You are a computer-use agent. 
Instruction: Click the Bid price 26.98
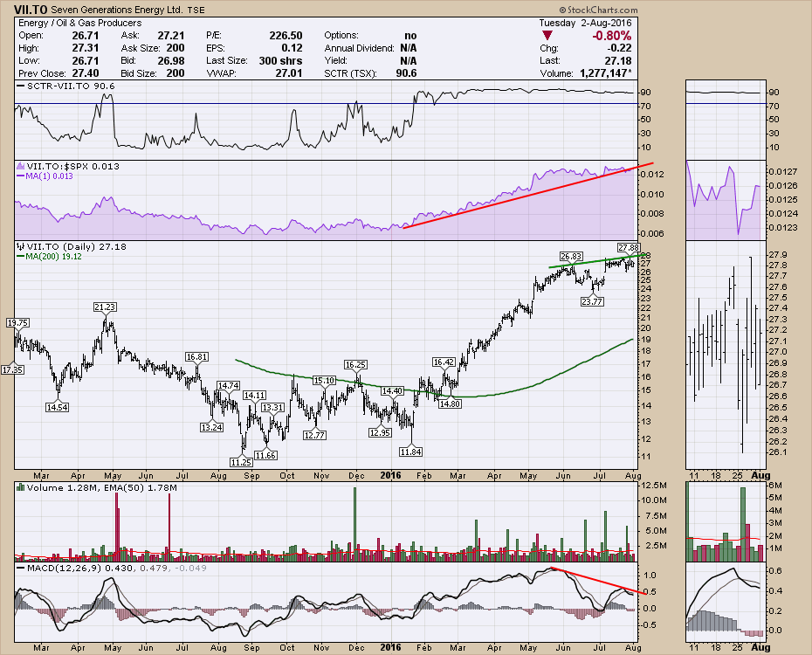171,60
